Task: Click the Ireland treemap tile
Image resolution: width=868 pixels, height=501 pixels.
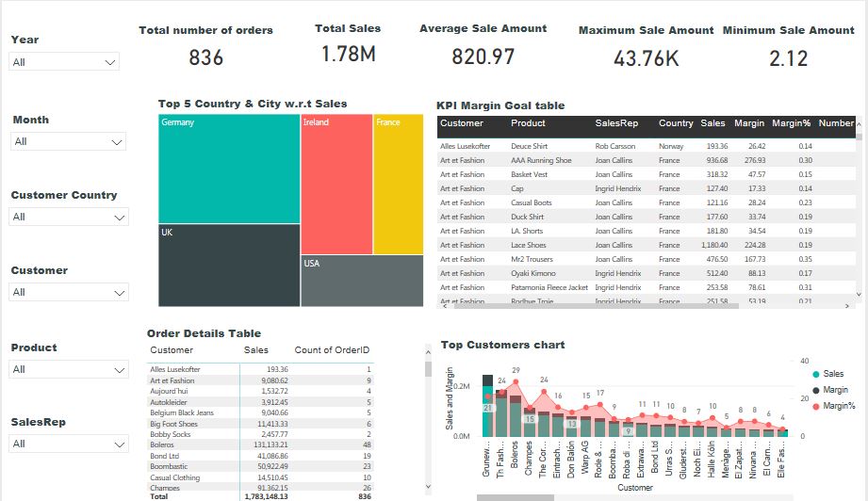Action: pos(336,184)
